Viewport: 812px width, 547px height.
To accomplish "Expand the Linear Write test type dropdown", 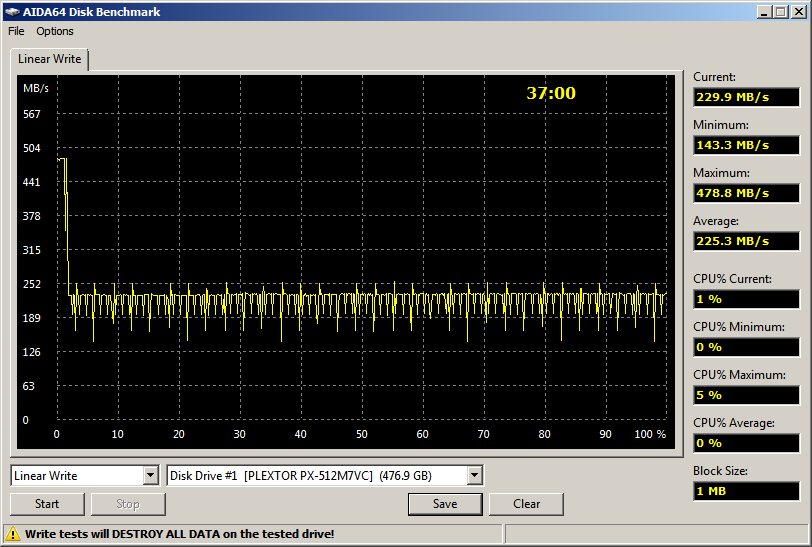I will (x=150, y=476).
